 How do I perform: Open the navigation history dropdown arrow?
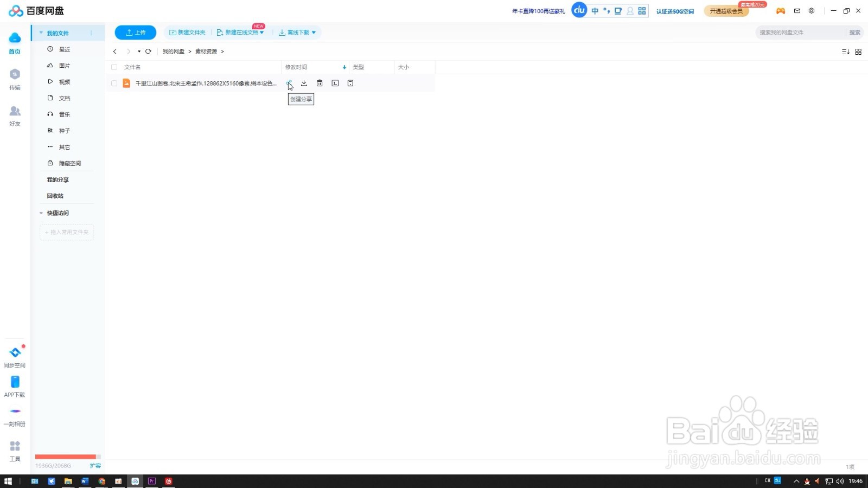[x=139, y=52]
